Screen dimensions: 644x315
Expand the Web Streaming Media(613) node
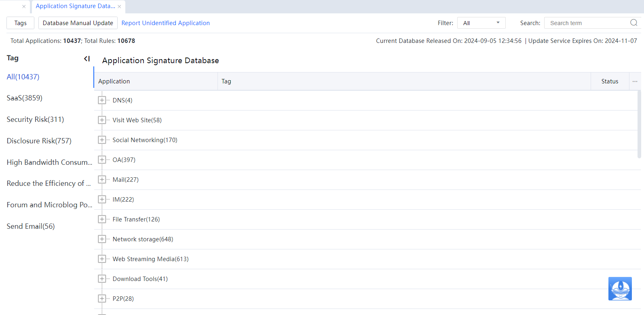pos(102,259)
